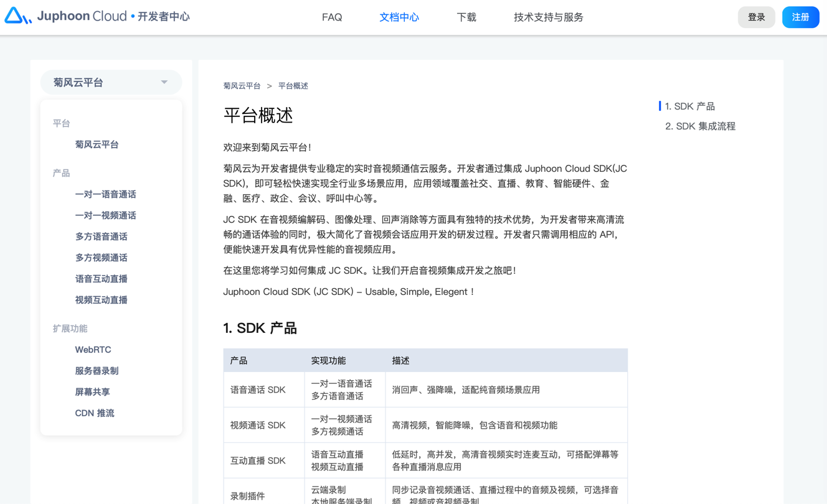Screen dimensions: 827x504
Task: Go to 文档中心 in the top navigation
Action: 399,17
